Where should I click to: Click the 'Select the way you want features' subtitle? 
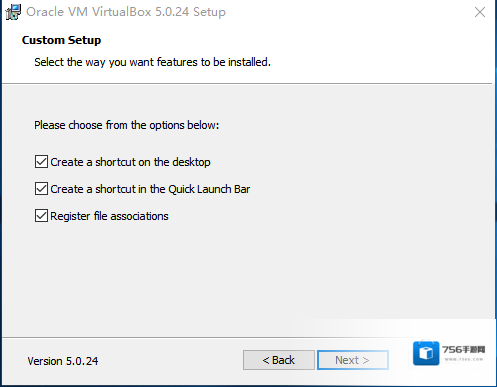pyautogui.click(x=152, y=62)
